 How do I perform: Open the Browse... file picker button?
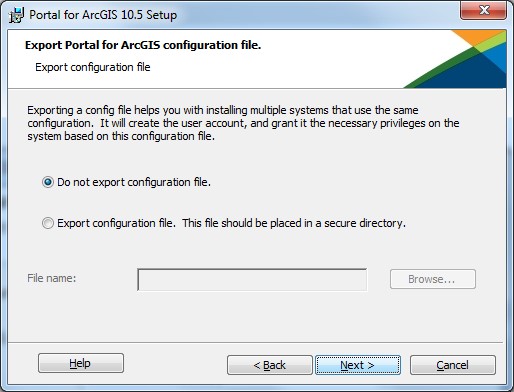(433, 279)
